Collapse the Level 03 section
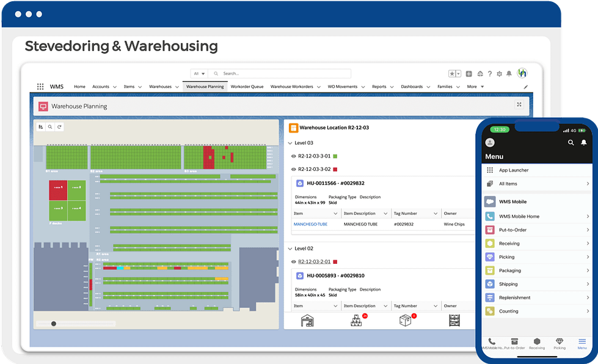The height and width of the screenshot is (364, 598). pos(290,142)
